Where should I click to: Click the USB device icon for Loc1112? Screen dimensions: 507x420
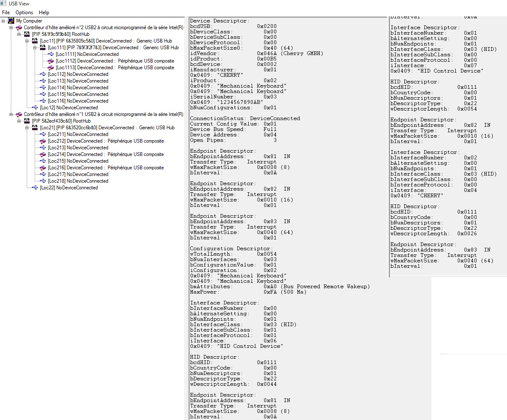tap(50, 61)
